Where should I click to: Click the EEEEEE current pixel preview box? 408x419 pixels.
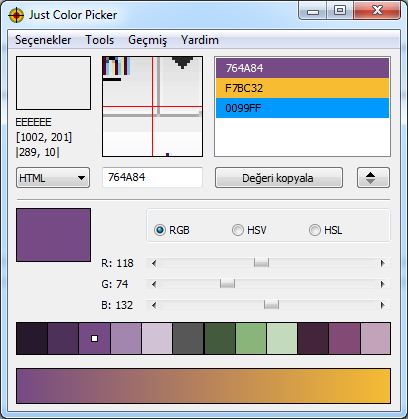[x=53, y=83]
